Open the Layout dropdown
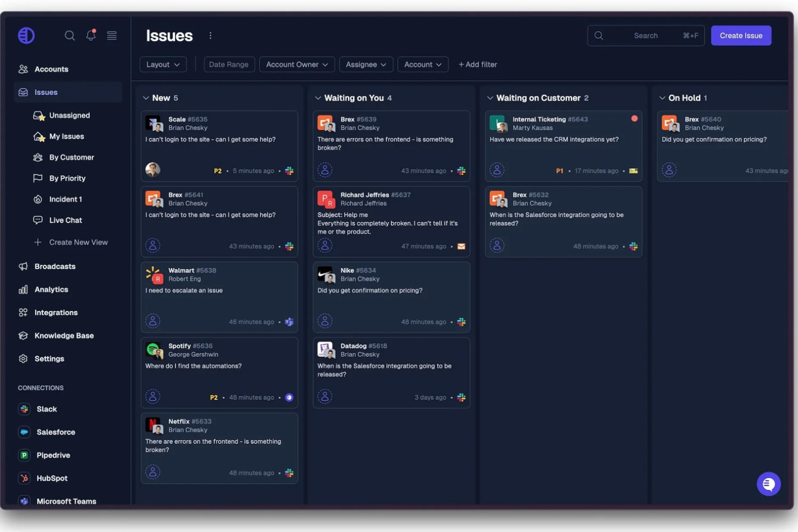The image size is (798, 532). 163,64
